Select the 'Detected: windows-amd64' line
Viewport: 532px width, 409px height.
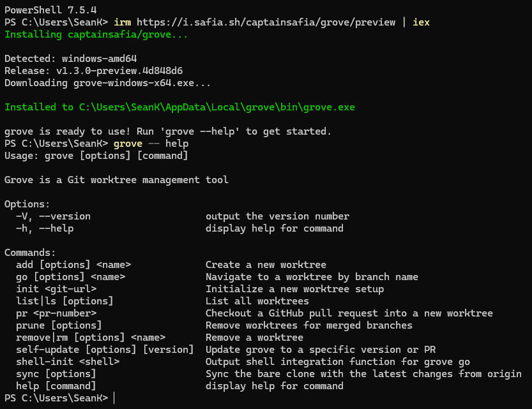75,58
